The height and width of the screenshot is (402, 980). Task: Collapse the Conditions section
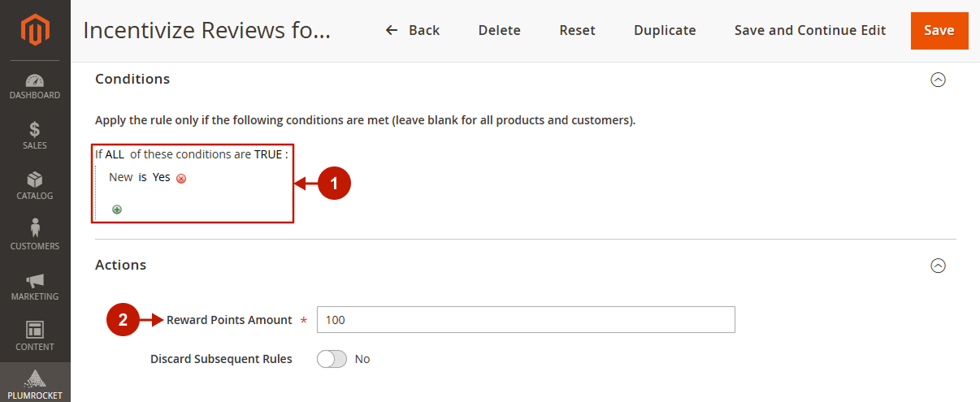pos(938,80)
